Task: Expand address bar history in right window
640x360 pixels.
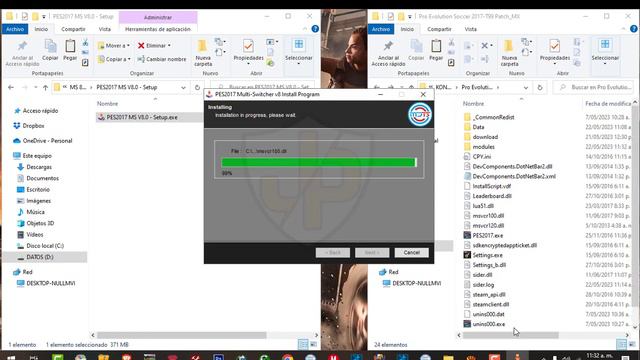Action: (526, 87)
